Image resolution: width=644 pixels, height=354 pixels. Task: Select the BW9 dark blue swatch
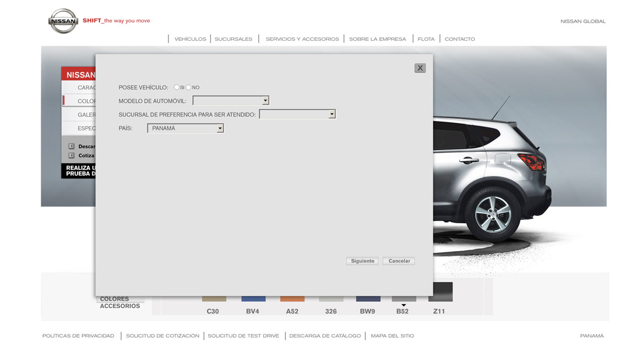click(x=368, y=299)
